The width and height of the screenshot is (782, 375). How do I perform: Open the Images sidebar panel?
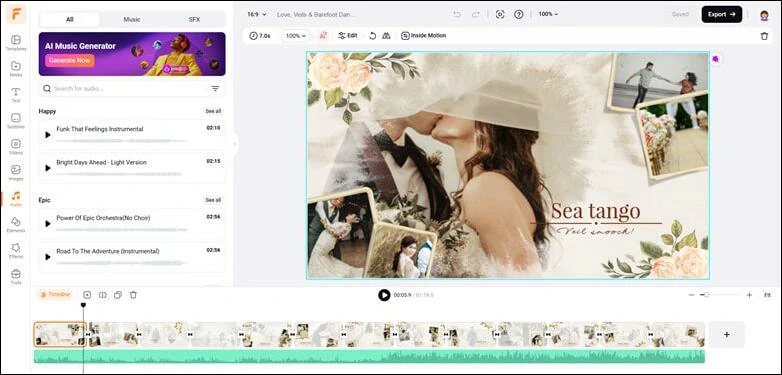tap(15, 173)
